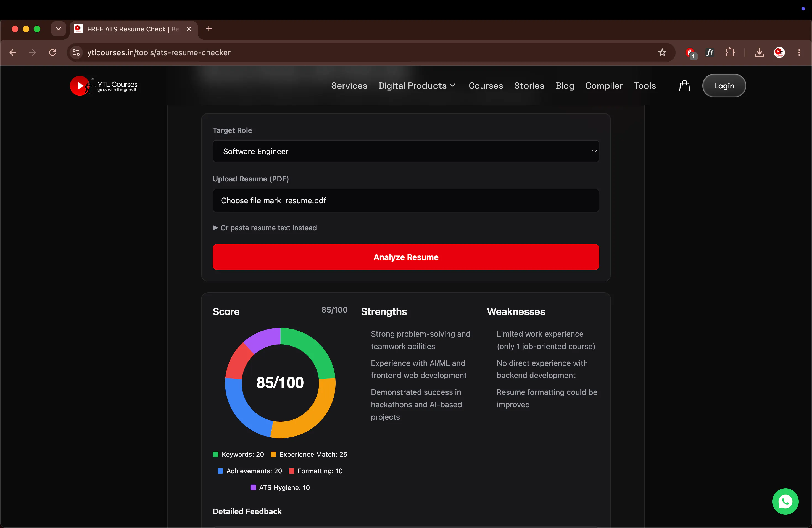Click the browser forward arrow
Screen dimensions: 812x528
pos(32,52)
